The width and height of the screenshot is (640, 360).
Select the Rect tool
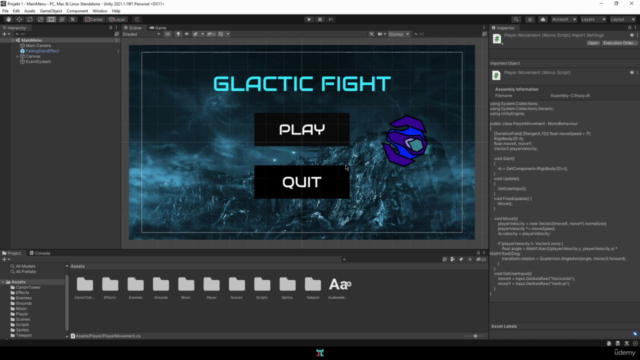[51, 19]
